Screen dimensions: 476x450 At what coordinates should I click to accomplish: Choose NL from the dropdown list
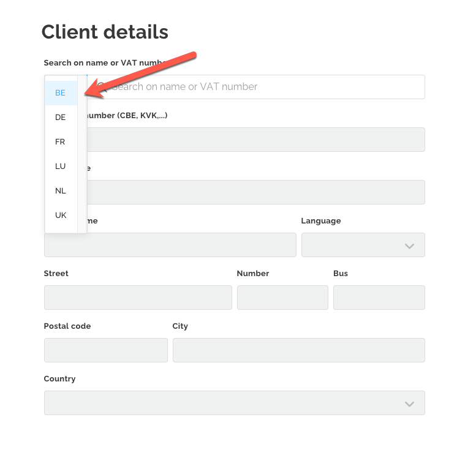pyautogui.click(x=61, y=191)
